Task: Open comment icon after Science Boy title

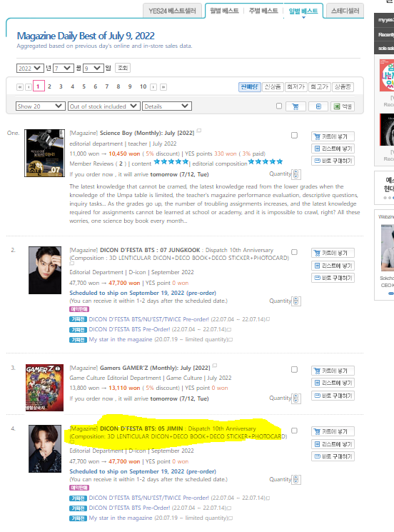Action: point(199,130)
